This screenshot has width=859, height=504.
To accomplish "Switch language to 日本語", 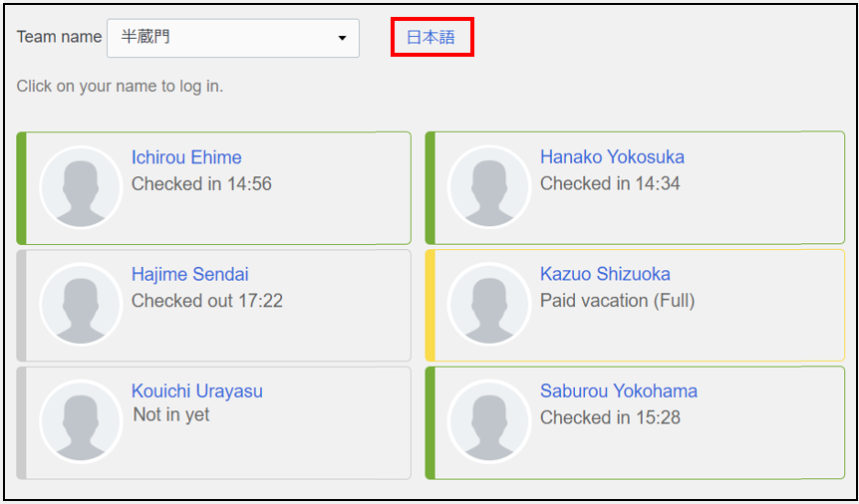I will (430, 37).
